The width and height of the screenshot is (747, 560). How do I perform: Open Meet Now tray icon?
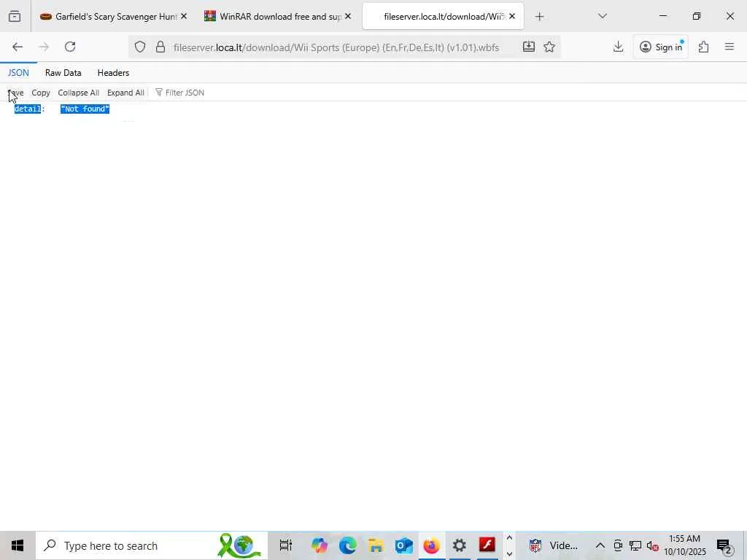point(618,545)
